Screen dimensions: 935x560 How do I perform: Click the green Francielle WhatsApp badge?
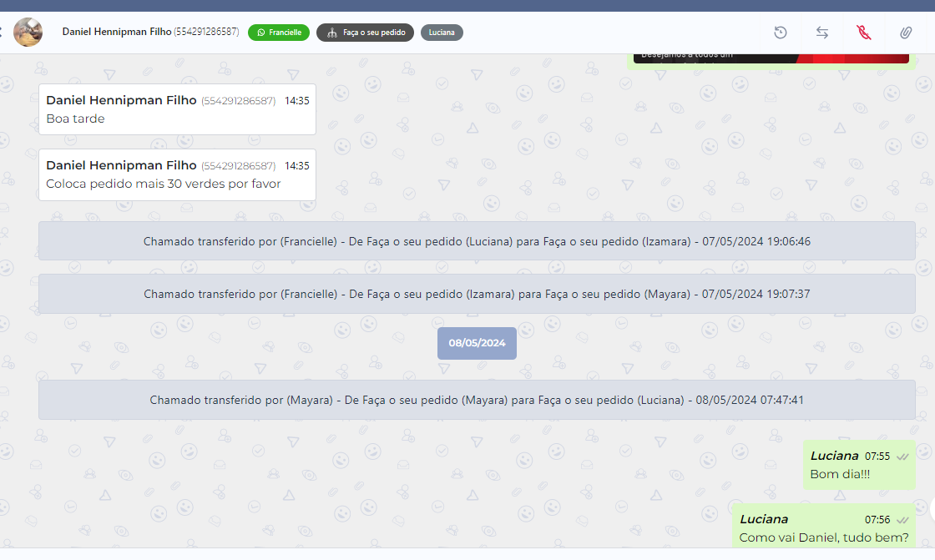click(279, 33)
